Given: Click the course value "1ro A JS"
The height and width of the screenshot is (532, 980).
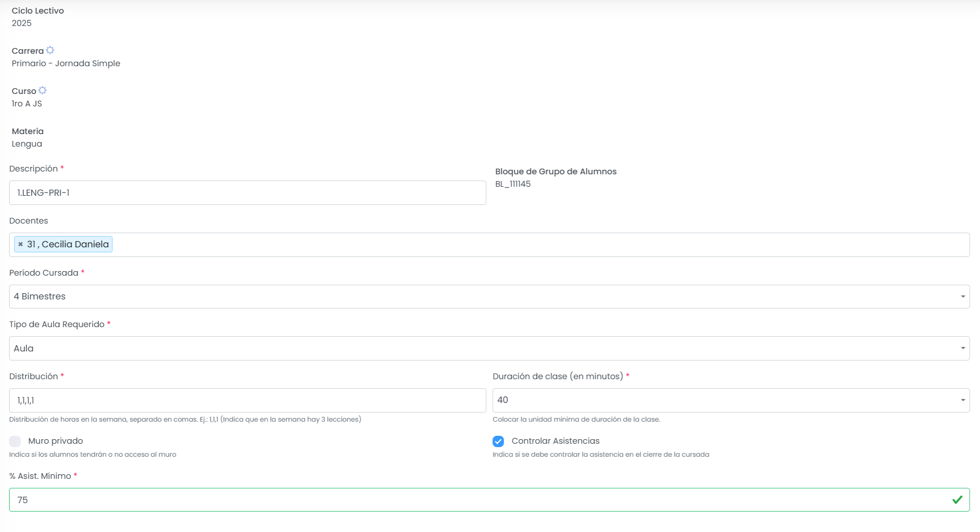Looking at the screenshot, I should click(x=27, y=104).
